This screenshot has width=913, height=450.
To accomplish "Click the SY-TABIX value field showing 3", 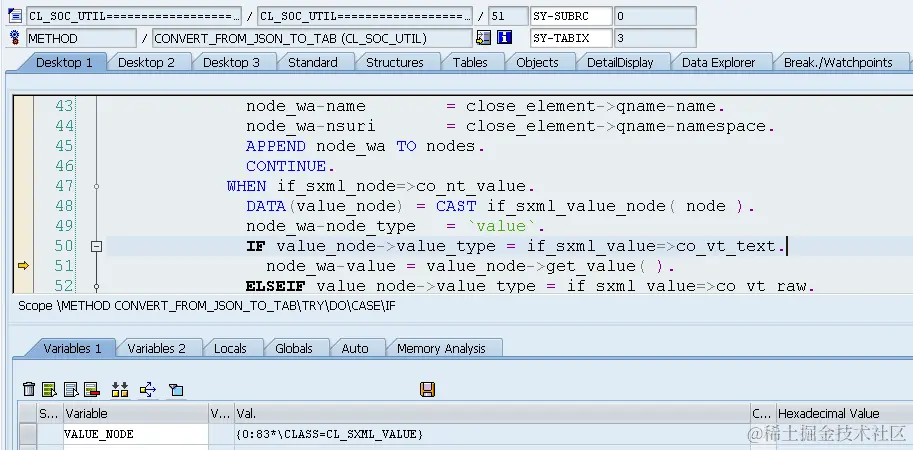I will [x=654, y=38].
